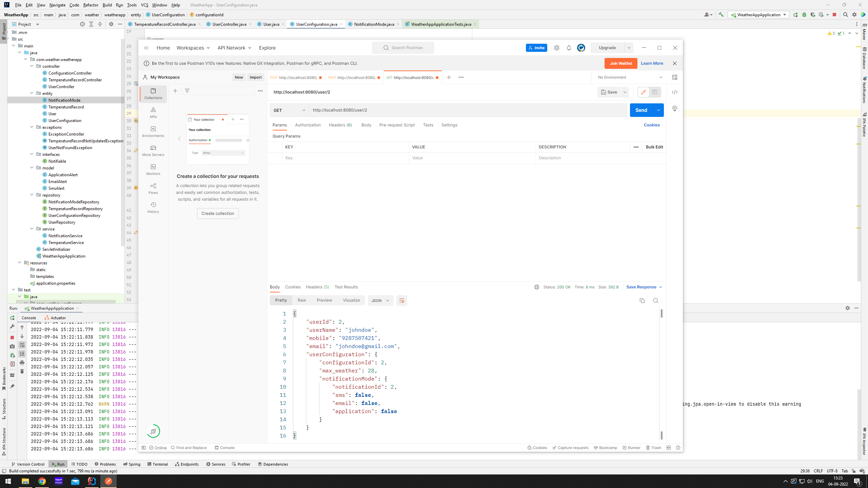Image resolution: width=868 pixels, height=488 pixels.
Task: Click the edit pencil icon next to Save
Action: (643, 92)
